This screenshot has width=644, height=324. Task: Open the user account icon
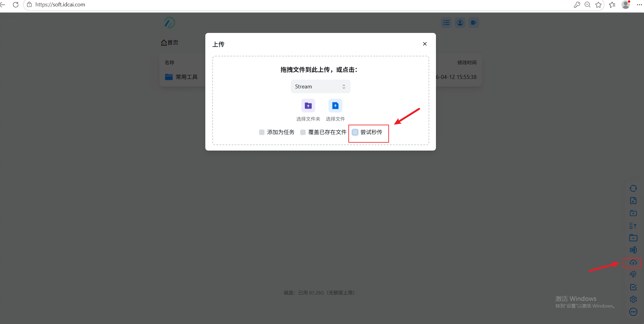coord(460,22)
